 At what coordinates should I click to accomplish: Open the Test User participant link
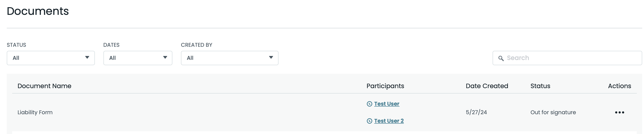(x=386, y=104)
